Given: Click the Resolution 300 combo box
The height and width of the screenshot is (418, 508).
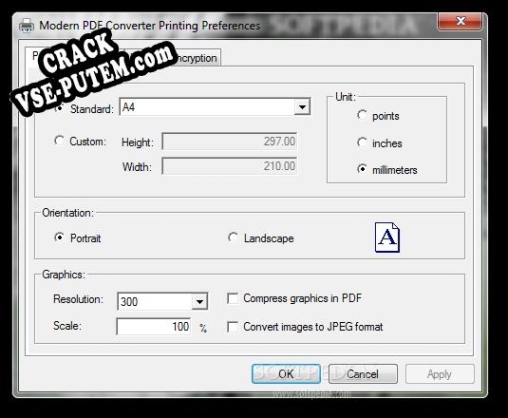Looking at the screenshot, I should pos(162,301).
